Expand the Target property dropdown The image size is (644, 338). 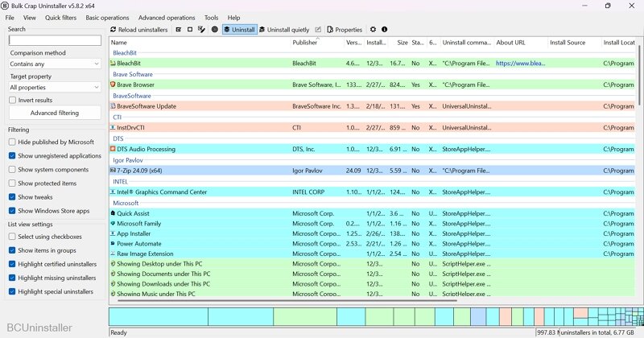(54, 87)
